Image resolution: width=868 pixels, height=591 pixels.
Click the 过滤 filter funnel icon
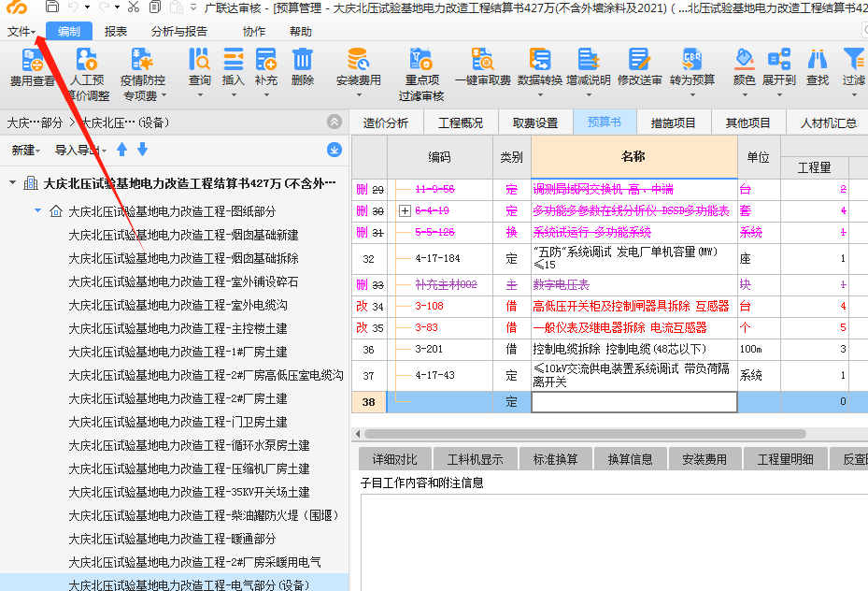[x=854, y=59]
